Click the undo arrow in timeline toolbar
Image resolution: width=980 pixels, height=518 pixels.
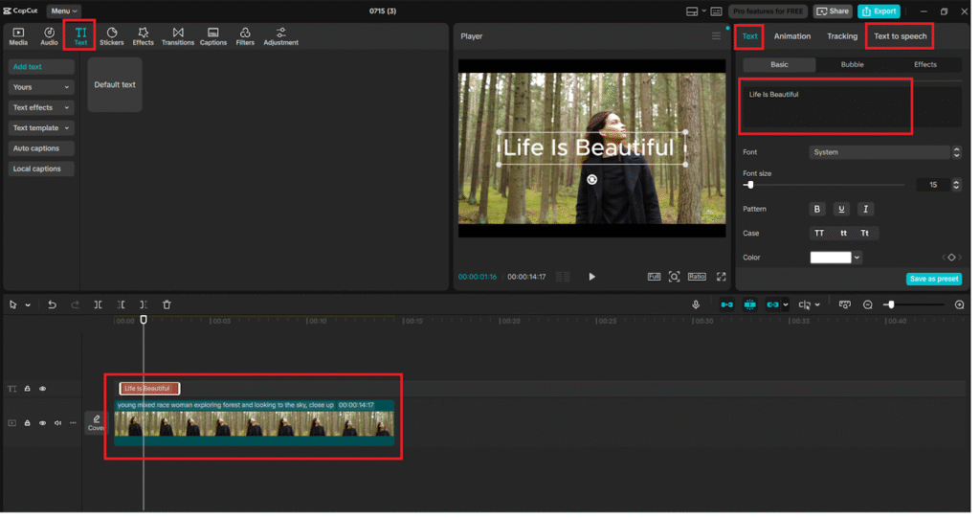click(x=52, y=304)
